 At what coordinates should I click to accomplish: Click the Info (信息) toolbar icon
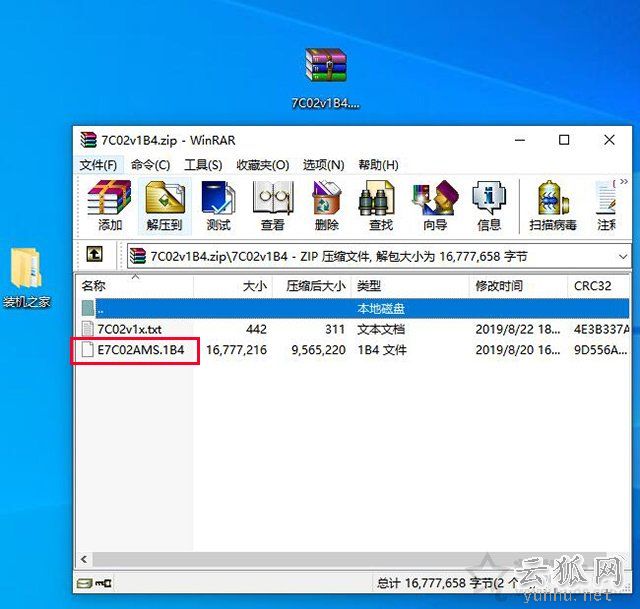[x=489, y=206]
